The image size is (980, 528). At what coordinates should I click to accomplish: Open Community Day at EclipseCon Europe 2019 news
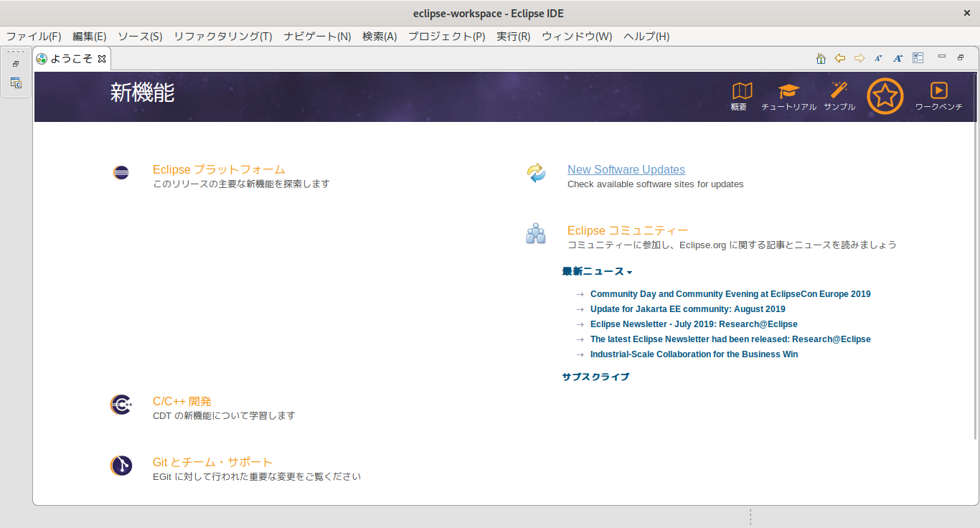coord(730,294)
